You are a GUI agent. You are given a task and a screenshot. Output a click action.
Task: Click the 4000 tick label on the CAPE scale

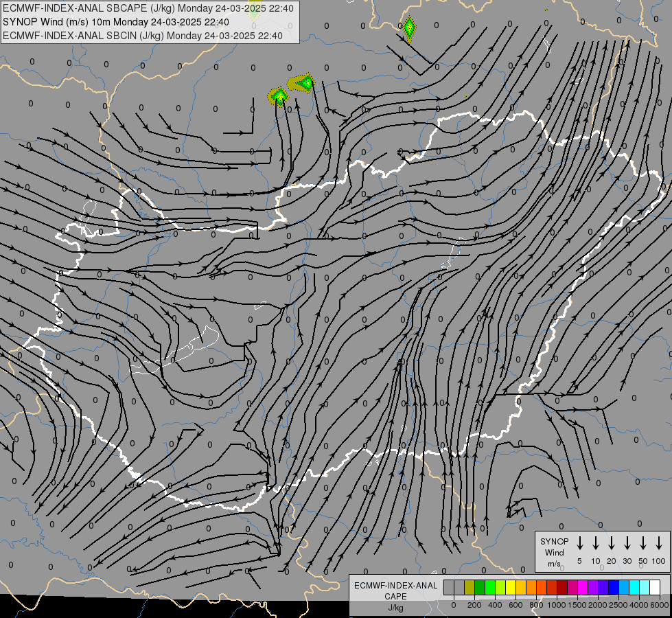tap(639, 605)
